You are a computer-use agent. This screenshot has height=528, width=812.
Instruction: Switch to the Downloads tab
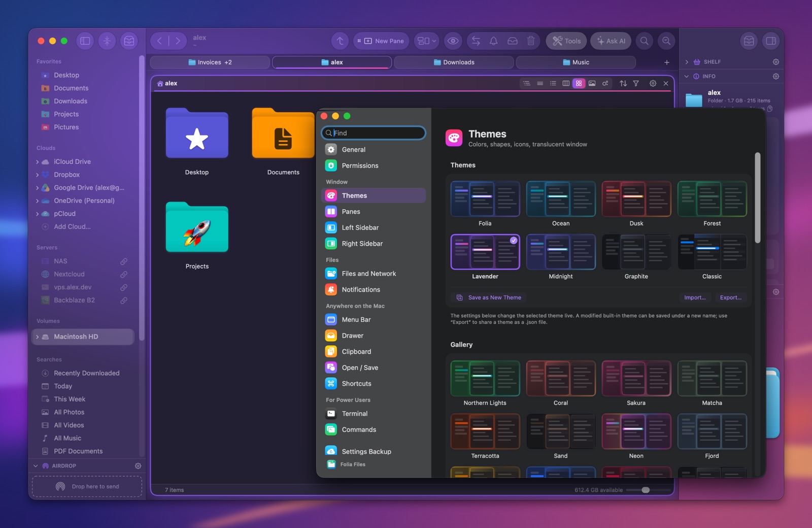coord(454,62)
